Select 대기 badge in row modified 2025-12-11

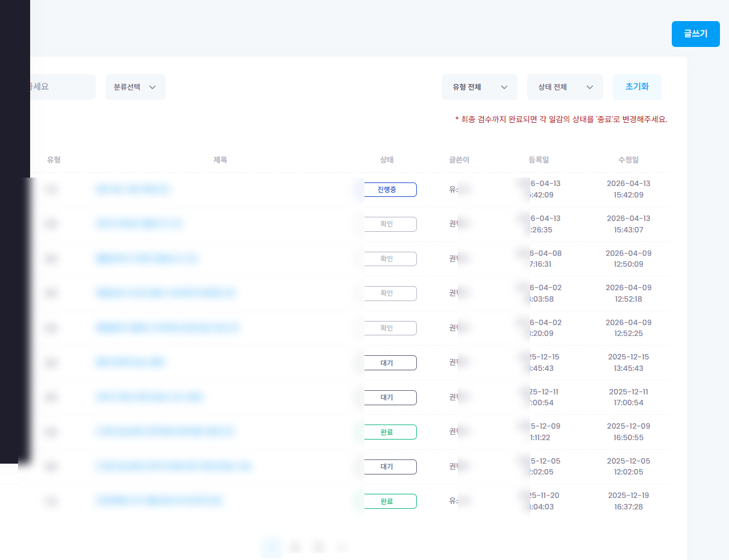387,397
